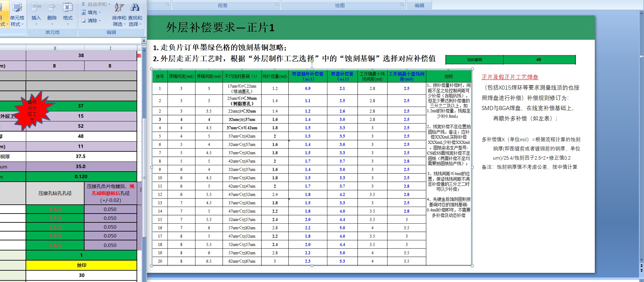Click the table's bottom-middle selection handle
This screenshot has width=644, height=282.
(312, 266)
